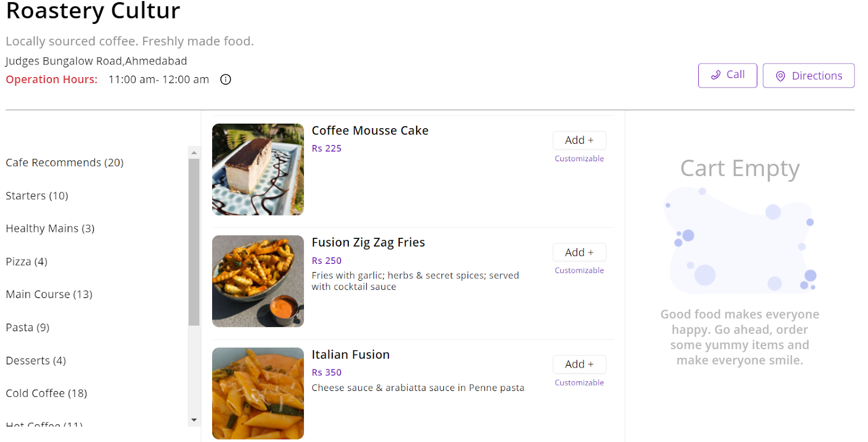The height and width of the screenshot is (442, 868).
Task: Click the category list scrollbar thumb
Action: click(x=194, y=242)
